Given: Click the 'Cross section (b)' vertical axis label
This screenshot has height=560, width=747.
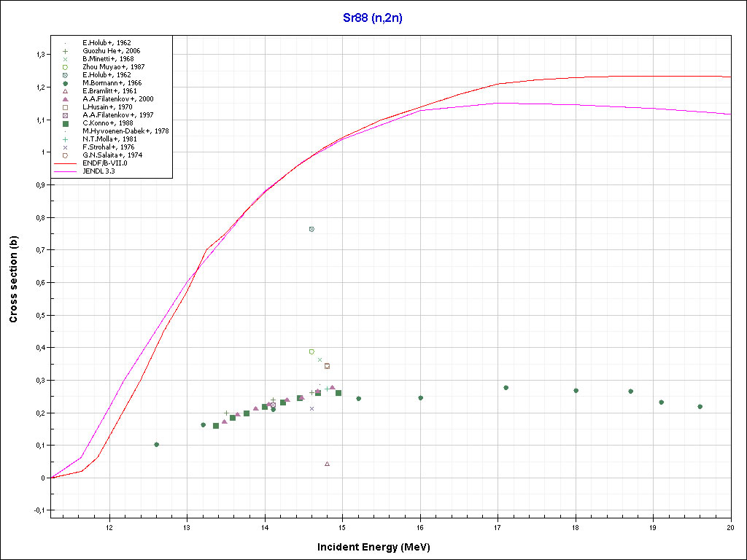Looking at the screenshot, I should pyautogui.click(x=13, y=282).
